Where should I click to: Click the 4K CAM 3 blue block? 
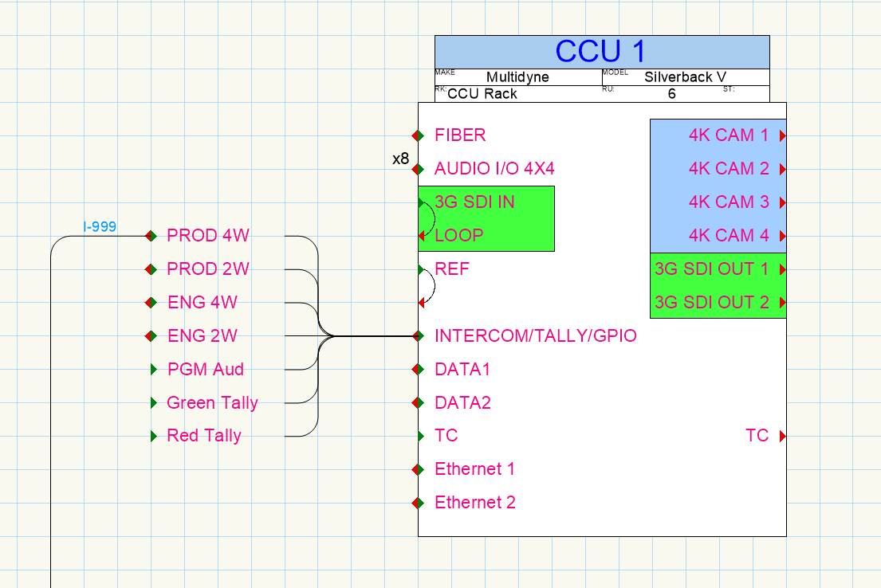(x=718, y=202)
